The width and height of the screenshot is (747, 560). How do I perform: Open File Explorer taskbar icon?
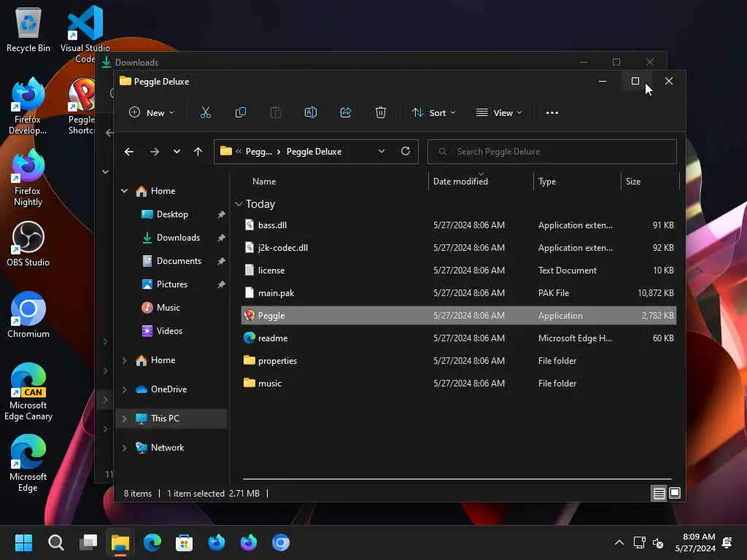[x=120, y=542]
